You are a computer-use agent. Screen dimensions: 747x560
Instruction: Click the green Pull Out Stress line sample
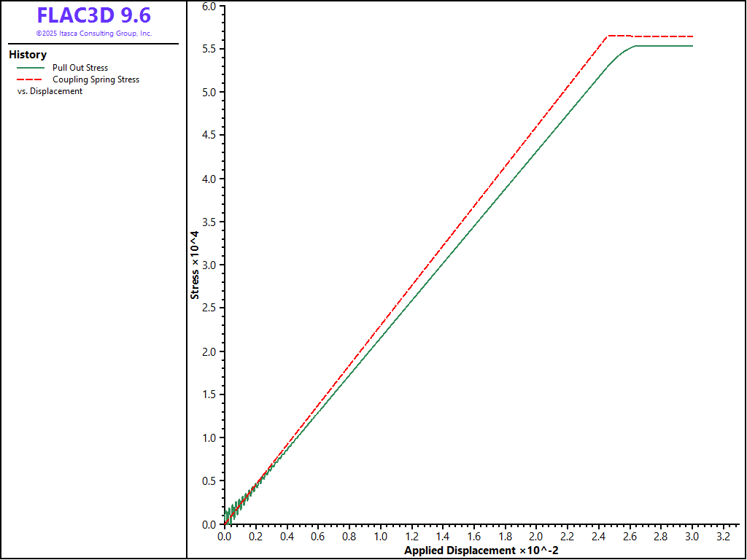pos(30,68)
